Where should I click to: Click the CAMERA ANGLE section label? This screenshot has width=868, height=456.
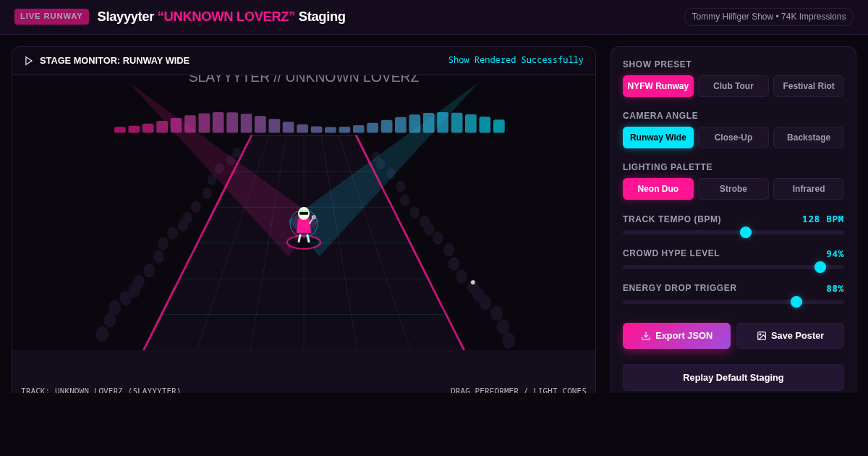coord(660,116)
